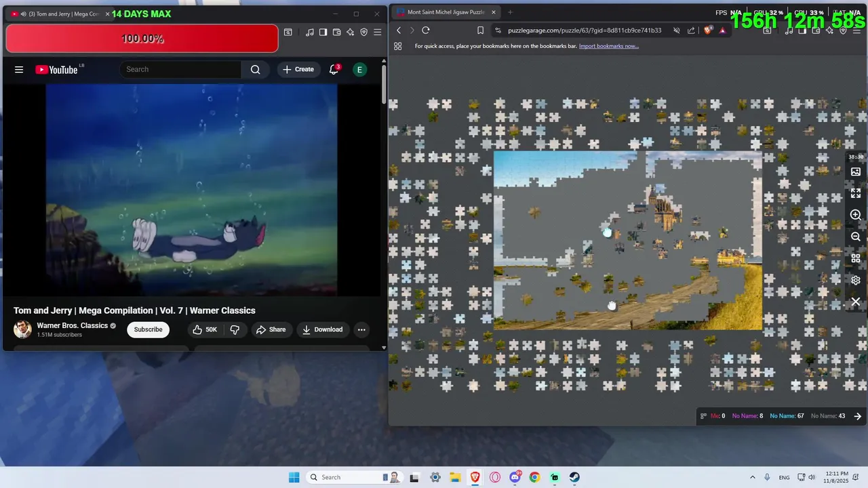This screenshot has width=868, height=488.
Task: Open VPN shield icon in left browser
Action: (364, 32)
